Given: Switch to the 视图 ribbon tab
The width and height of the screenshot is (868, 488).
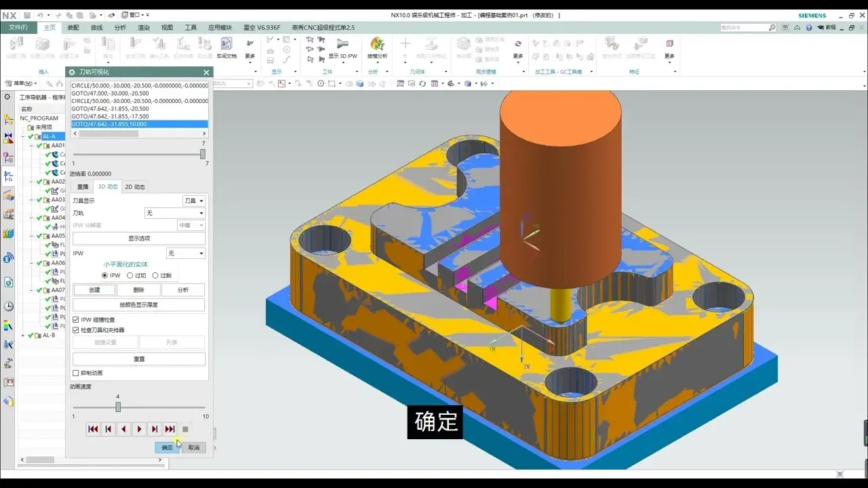Looking at the screenshot, I should pyautogui.click(x=167, y=28).
